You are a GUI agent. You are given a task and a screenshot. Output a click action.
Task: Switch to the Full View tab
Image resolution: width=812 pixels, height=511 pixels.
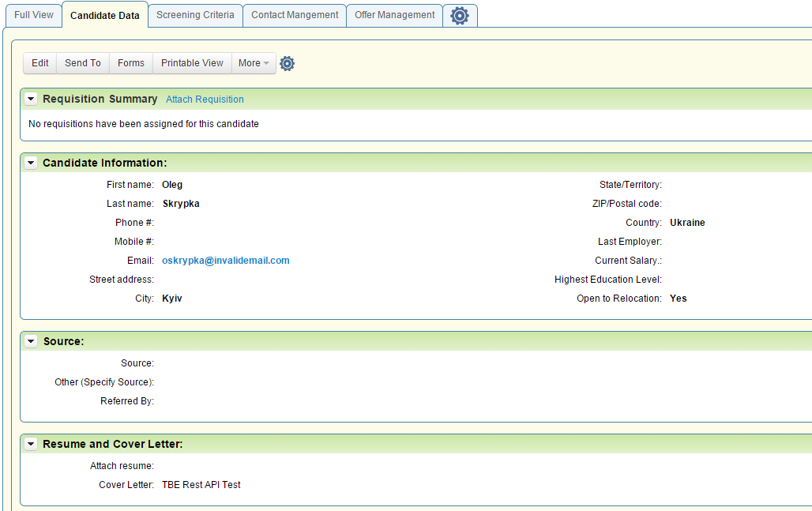coord(33,15)
